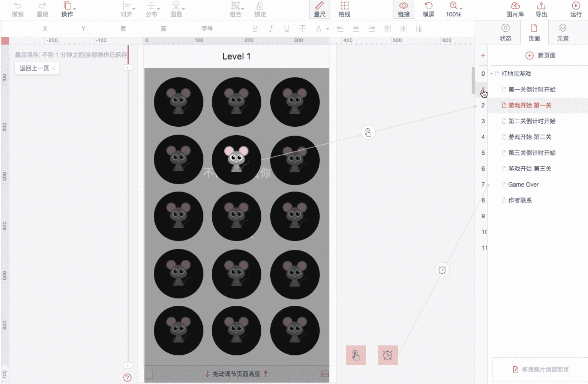Click the help question mark icon
This screenshot has width=588, height=384.
[127, 377]
